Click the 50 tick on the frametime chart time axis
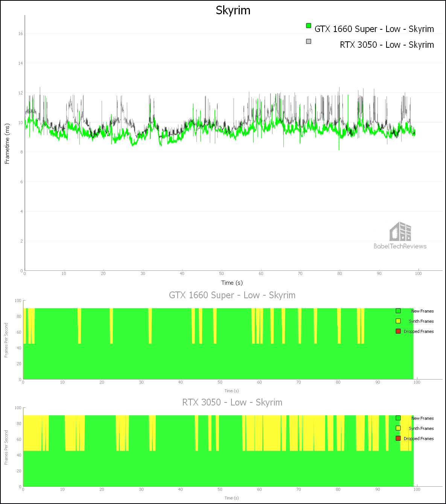 click(221, 274)
